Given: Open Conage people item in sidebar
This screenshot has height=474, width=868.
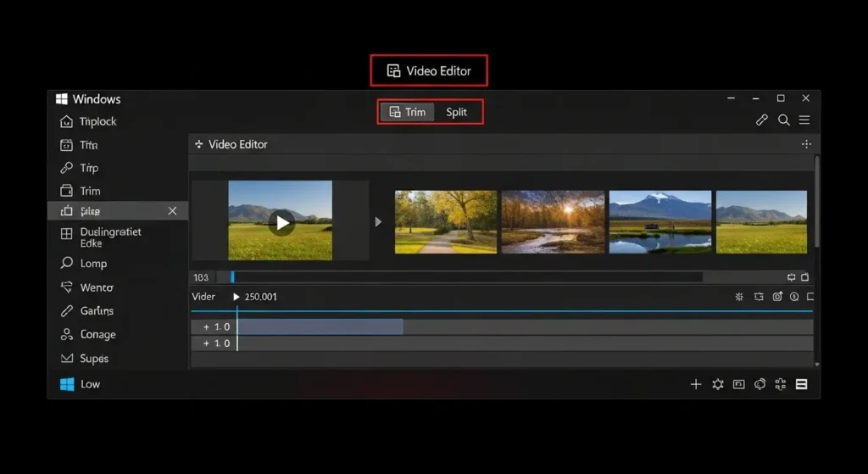Looking at the screenshot, I should [x=88, y=334].
